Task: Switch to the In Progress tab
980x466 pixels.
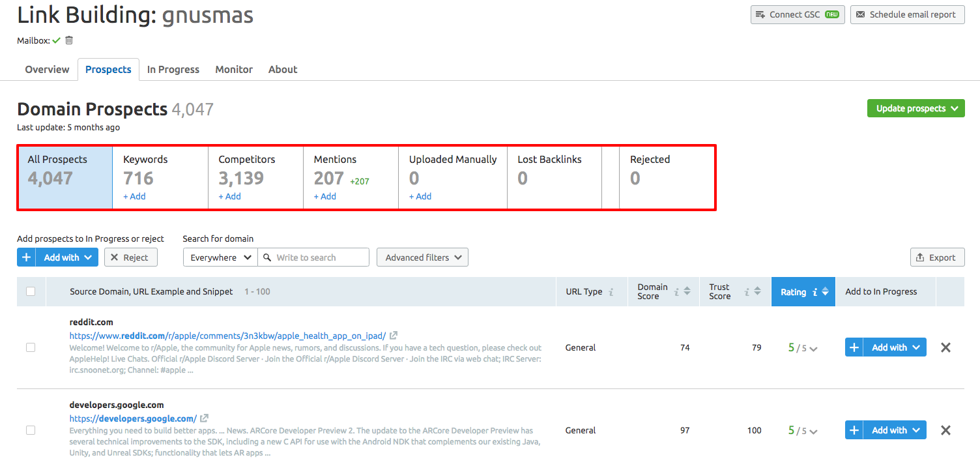Action: [x=173, y=69]
